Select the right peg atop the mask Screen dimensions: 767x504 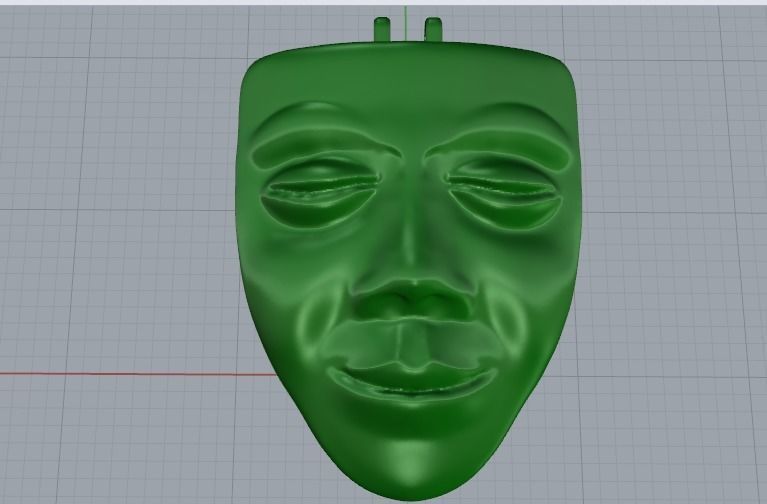[433, 29]
